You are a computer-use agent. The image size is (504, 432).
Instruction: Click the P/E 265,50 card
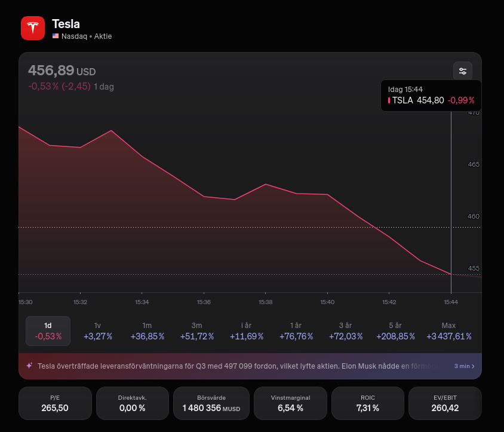(55, 403)
